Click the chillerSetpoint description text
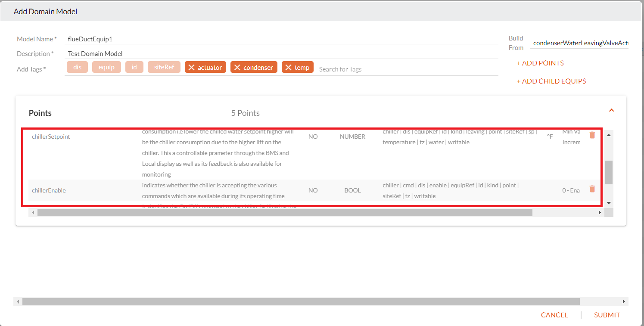 pos(218,153)
